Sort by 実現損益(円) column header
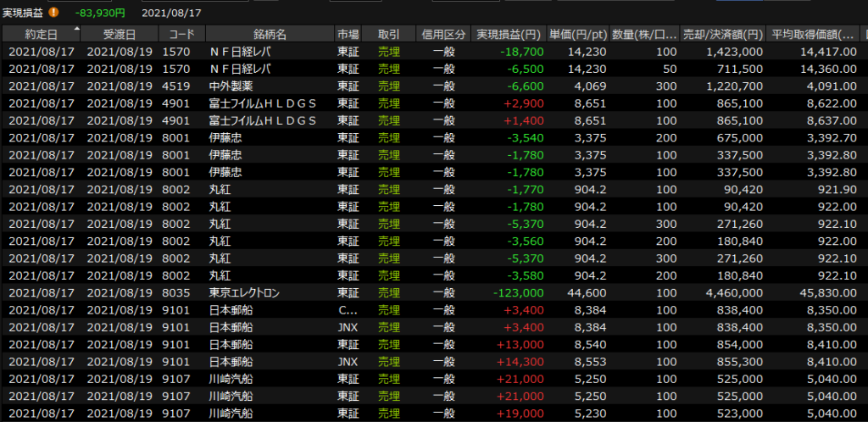 (x=509, y=35)
